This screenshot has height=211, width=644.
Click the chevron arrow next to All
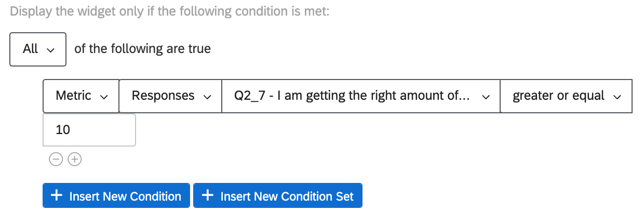[x=50, y=50]
